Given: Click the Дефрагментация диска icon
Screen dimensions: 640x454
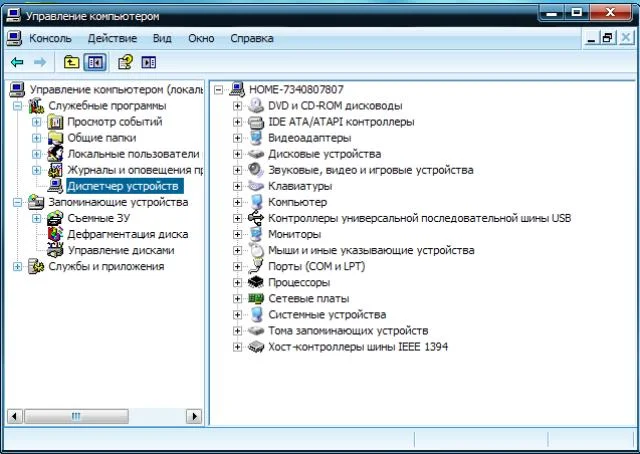Looking at the screenshot, I should tap(55, 234).
